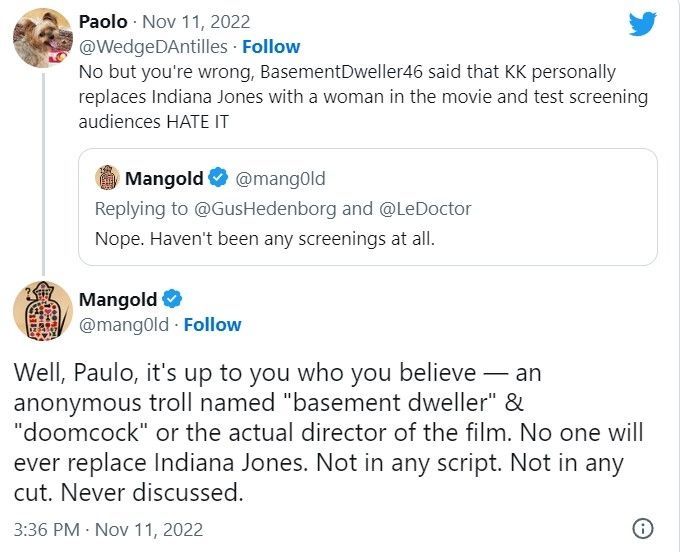The width and height of the screenshot is (680, 552).
Task: Click the verified badge in the quoted tweet
Action: pos(219,179)
